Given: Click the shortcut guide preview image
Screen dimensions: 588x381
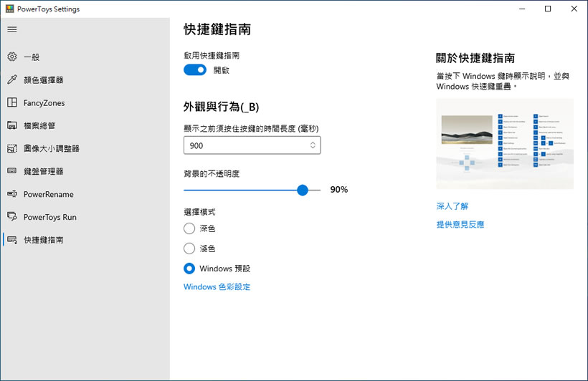Looking at the screenshot, I should coord(505,143).
